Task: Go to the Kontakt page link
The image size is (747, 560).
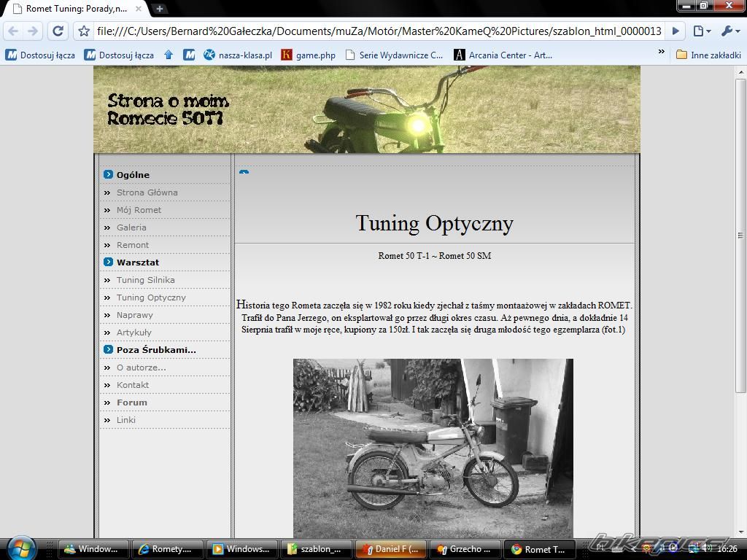Action: pos(133,385)
